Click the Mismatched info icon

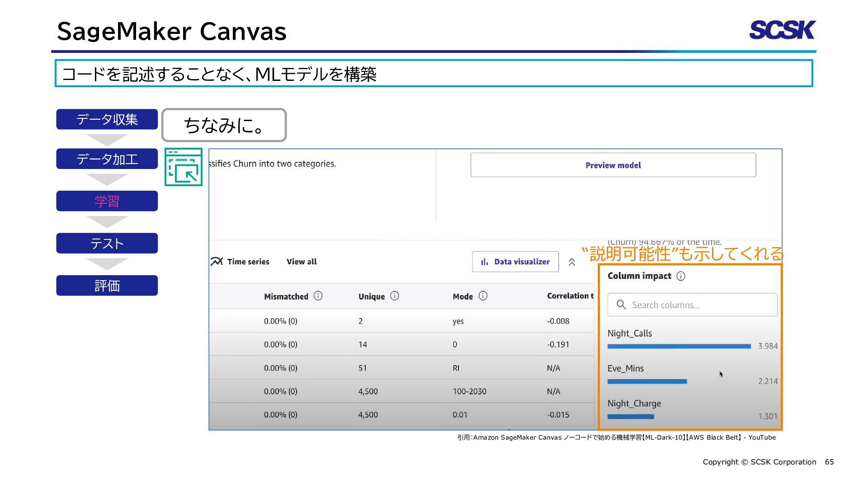pyautogui.click(x=318, y=296)
